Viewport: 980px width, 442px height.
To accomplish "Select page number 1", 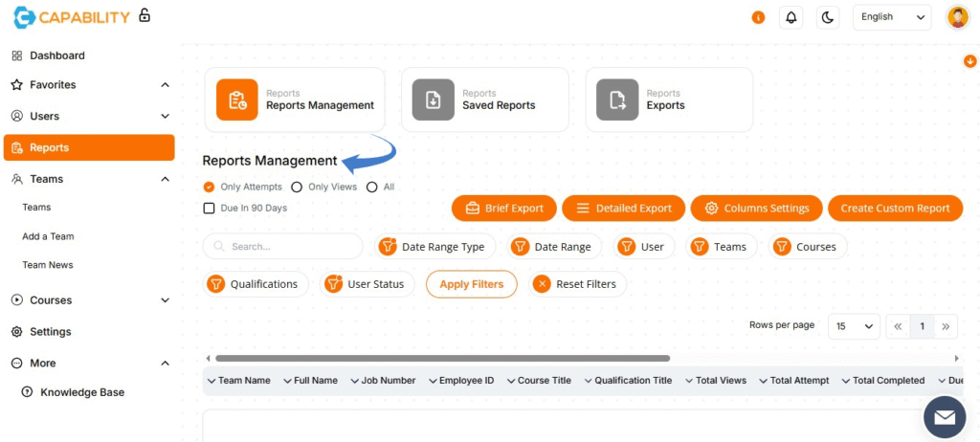I will pyautogui.click(x=922, y=326).
